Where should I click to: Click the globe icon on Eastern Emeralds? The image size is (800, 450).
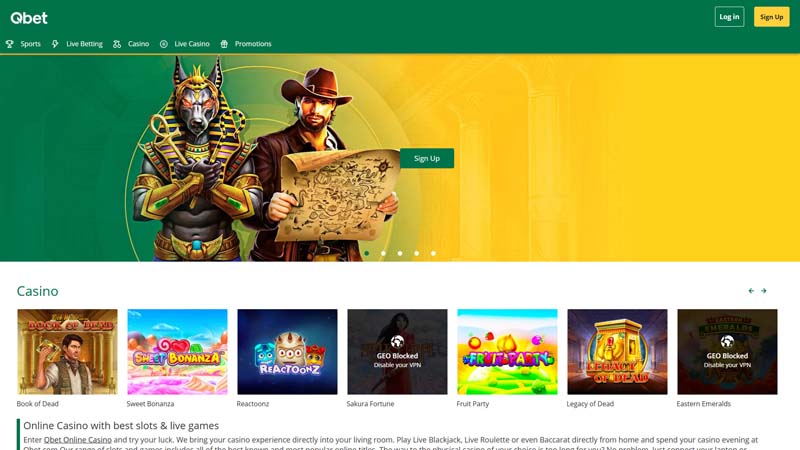pos(727,341)
